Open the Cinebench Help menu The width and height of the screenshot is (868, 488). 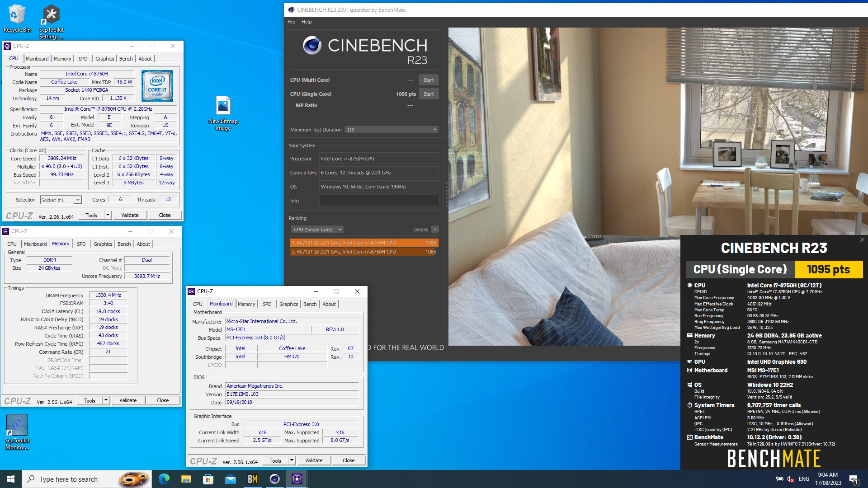(x=307, y=22)
